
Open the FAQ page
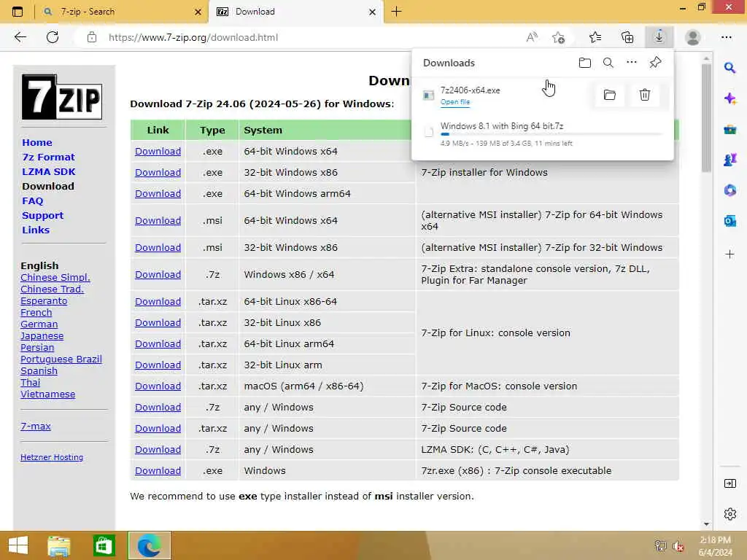(x=32, y=201)
